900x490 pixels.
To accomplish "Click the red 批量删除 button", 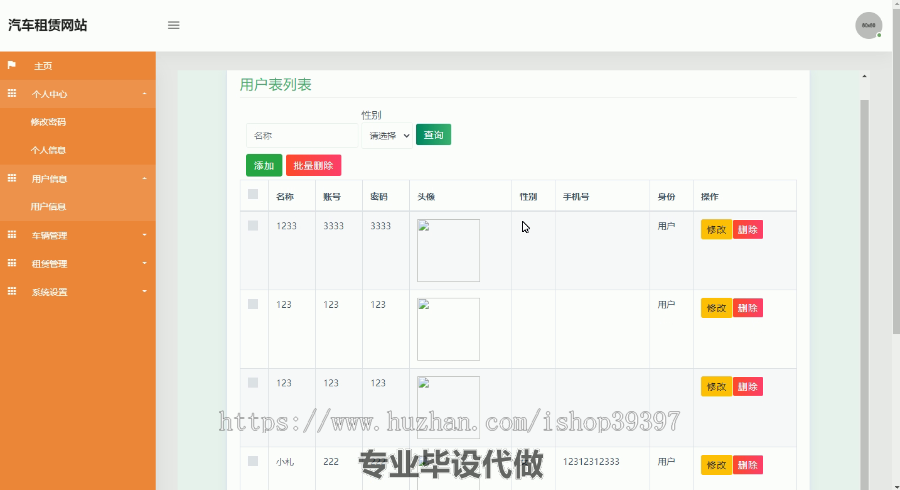I will [x=313, y=165].
